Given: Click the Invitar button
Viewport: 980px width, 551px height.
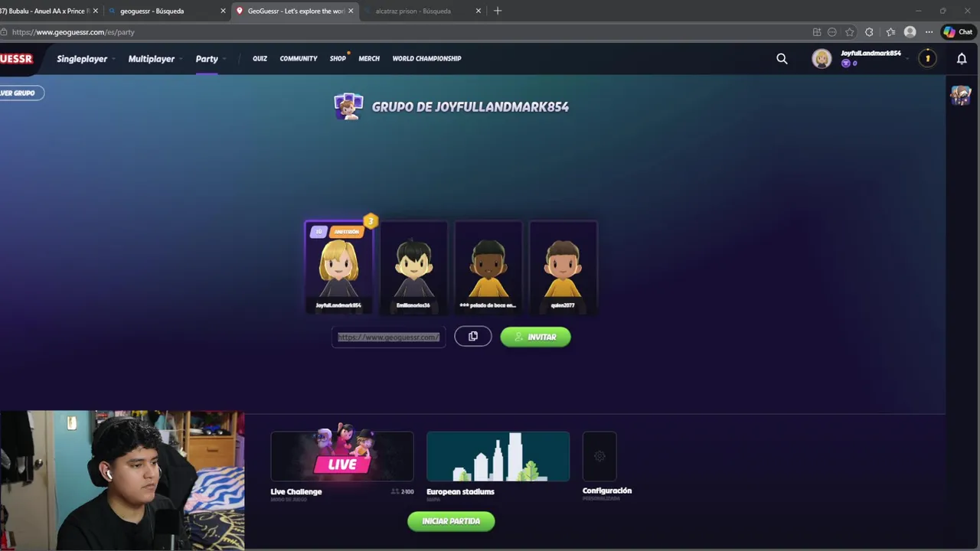Looking at the screenshot, I should click(535, 337).
